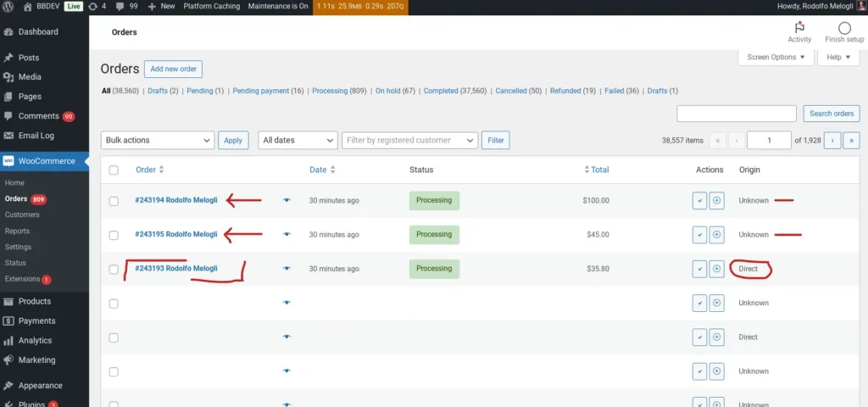Preview order #243194 with eye icon
The image size is (868, 407).
coord(287,200)
